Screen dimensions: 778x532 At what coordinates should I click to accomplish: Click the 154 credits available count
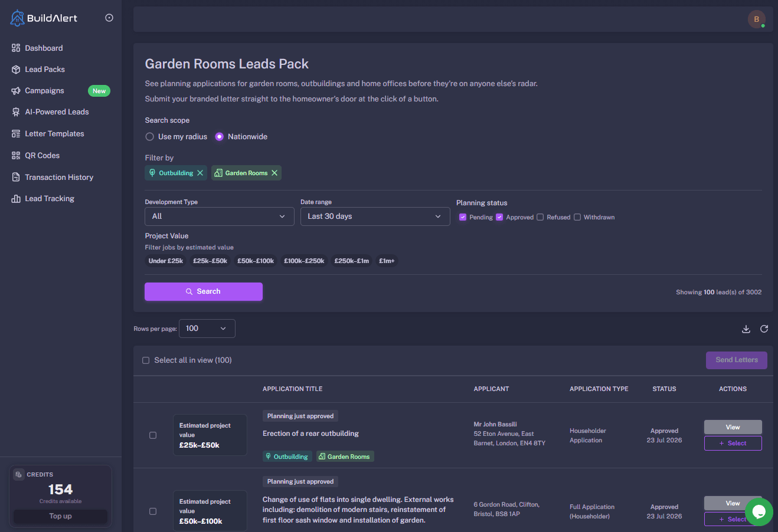[x=60, y=490]
